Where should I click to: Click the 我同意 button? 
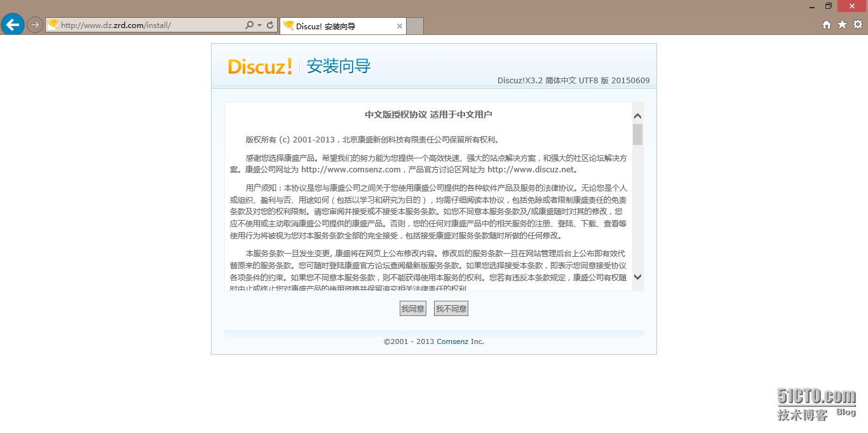(413, 309)
